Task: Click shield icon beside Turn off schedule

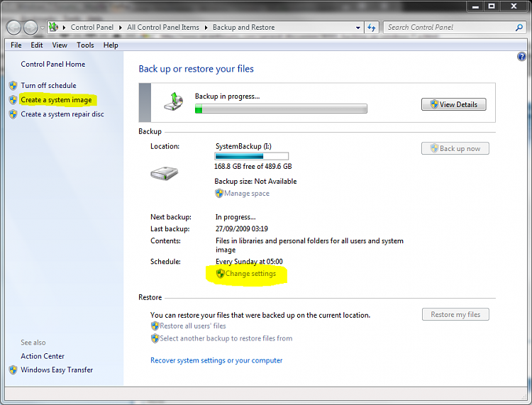Action: click(x=13, y=86)
